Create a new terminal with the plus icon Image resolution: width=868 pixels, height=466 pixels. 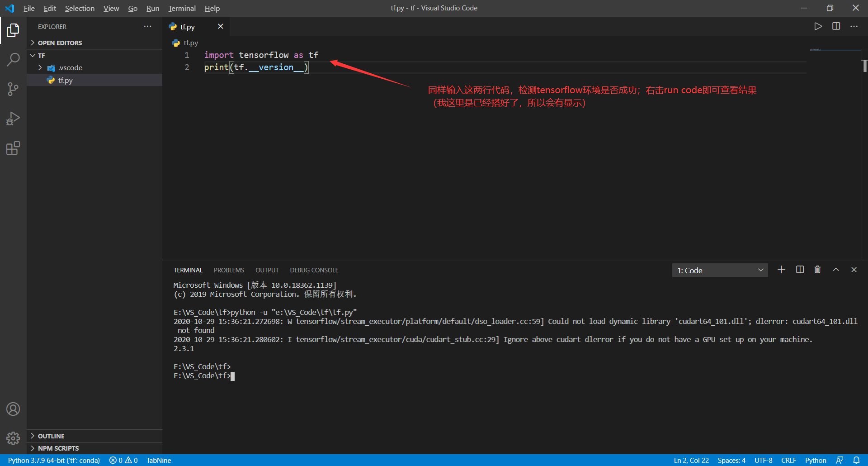[781, 269]
